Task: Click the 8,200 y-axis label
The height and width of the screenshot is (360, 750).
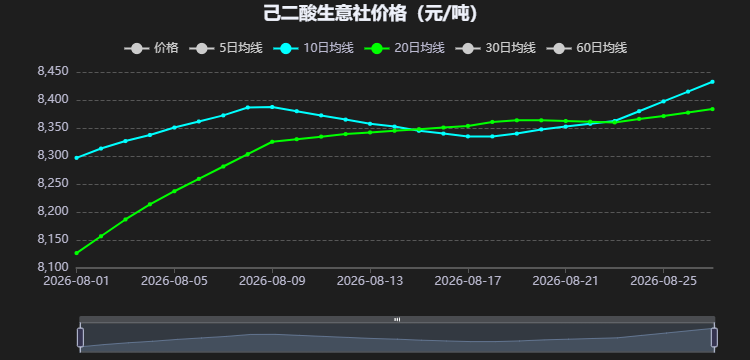Action: click(53, 212)
